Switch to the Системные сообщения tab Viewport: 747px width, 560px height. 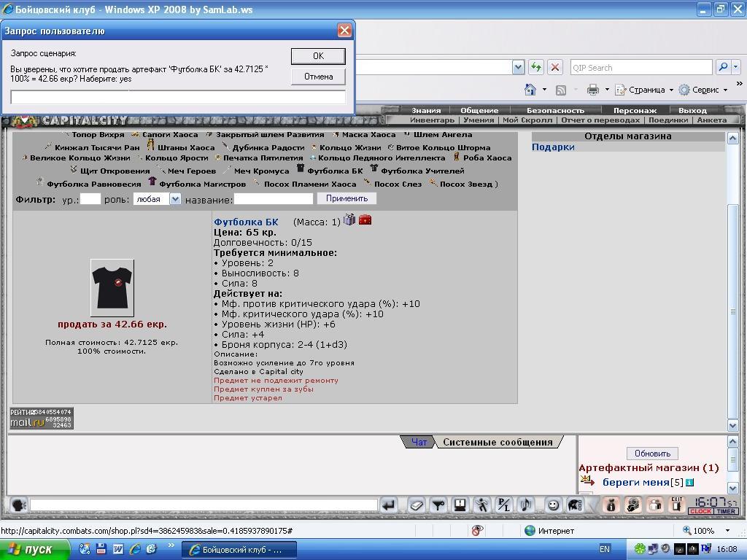pyautogui.click(x=498, y=443)
